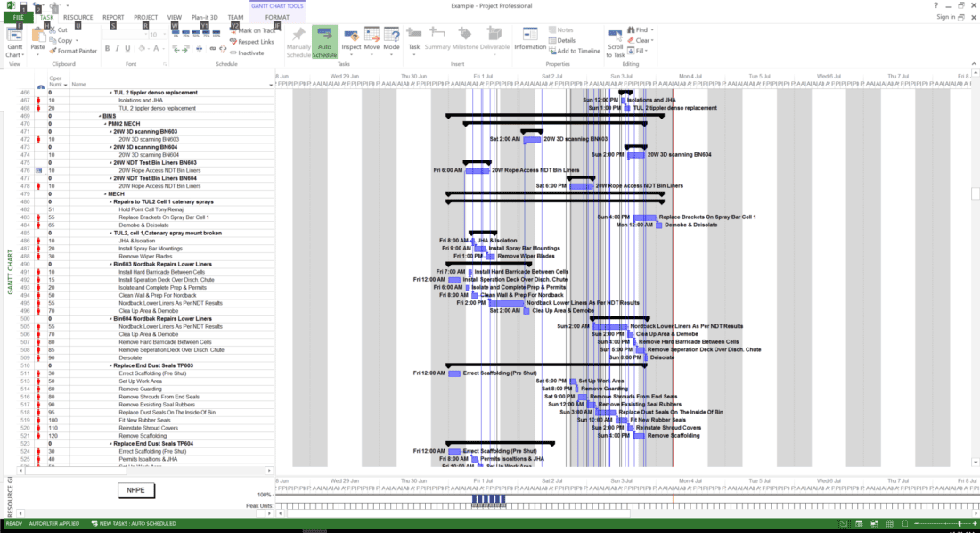
Task: Toggle Manually Schedule mode
Action: coord(298,41)
